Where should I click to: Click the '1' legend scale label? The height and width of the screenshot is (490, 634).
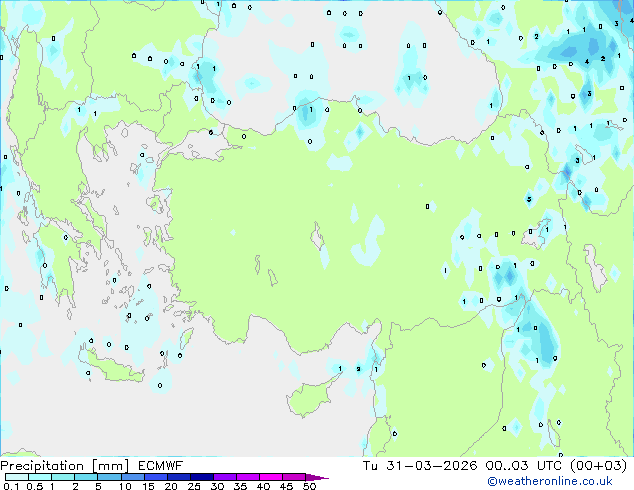point(52,486)
